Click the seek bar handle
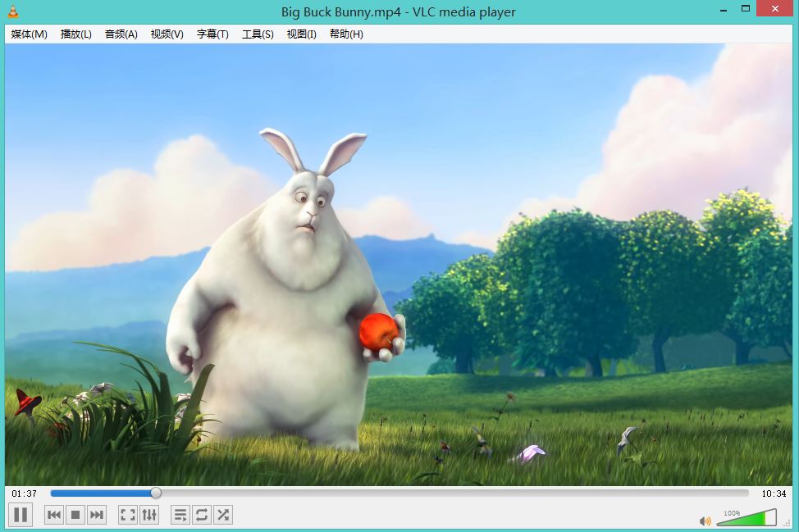The width and height of the screenshot is (799, 532). 156,493
